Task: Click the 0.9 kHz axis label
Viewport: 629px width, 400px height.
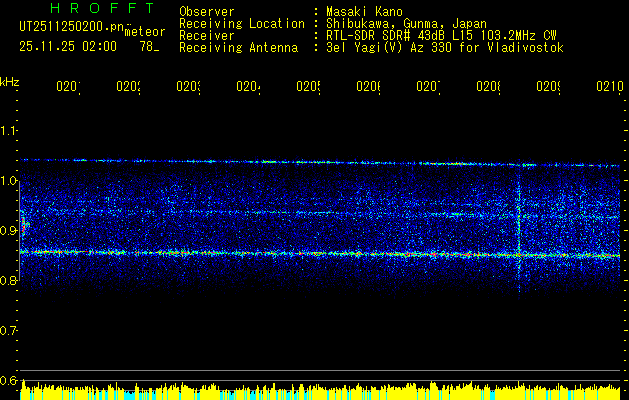Action: coord(8,231)
